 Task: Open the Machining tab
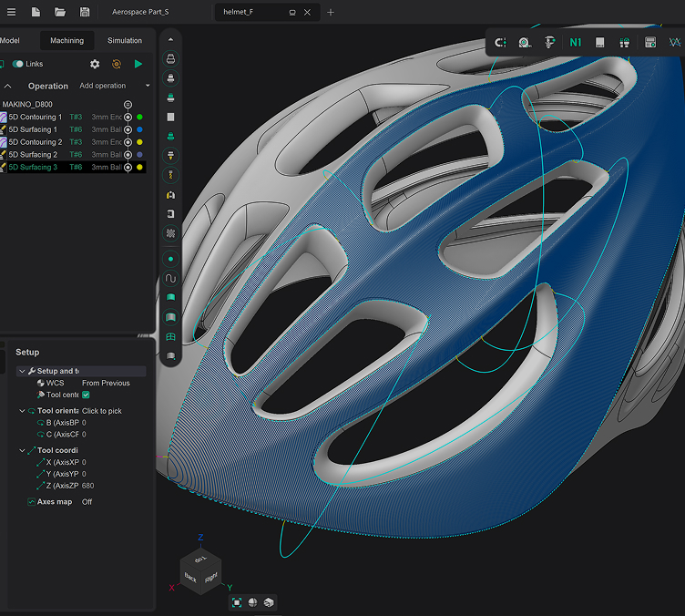click(x=66, y=41)
